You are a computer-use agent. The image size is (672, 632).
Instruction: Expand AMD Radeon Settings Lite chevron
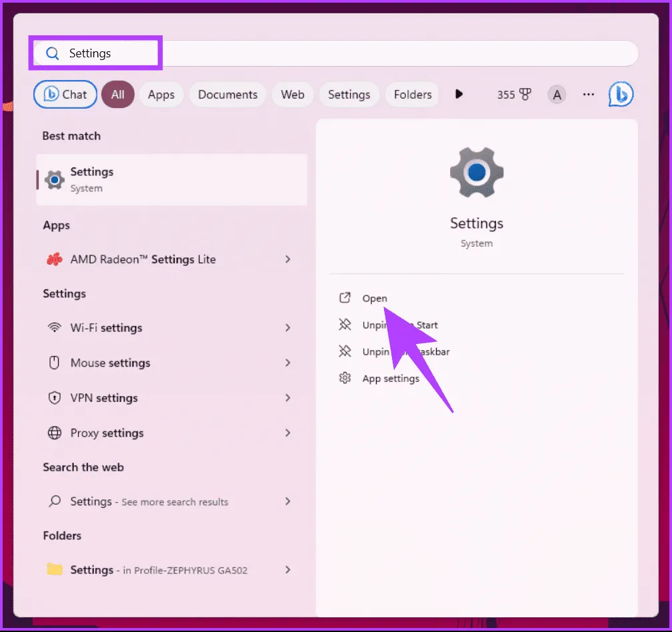point(288,259)
